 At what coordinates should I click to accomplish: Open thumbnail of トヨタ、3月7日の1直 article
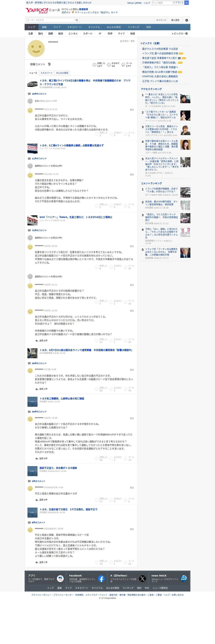(32, 353)
